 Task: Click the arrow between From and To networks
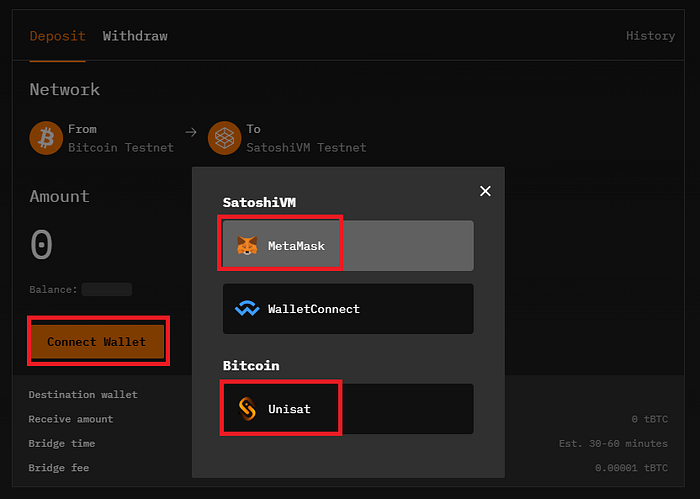[x=191, y=132]
